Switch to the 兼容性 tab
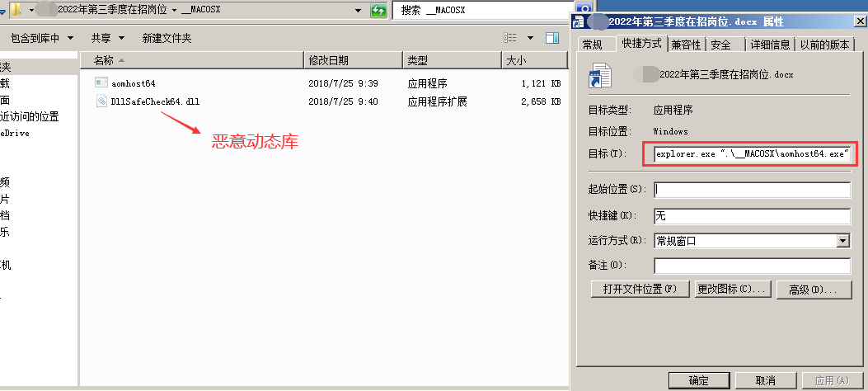 [x=686, y=45]
